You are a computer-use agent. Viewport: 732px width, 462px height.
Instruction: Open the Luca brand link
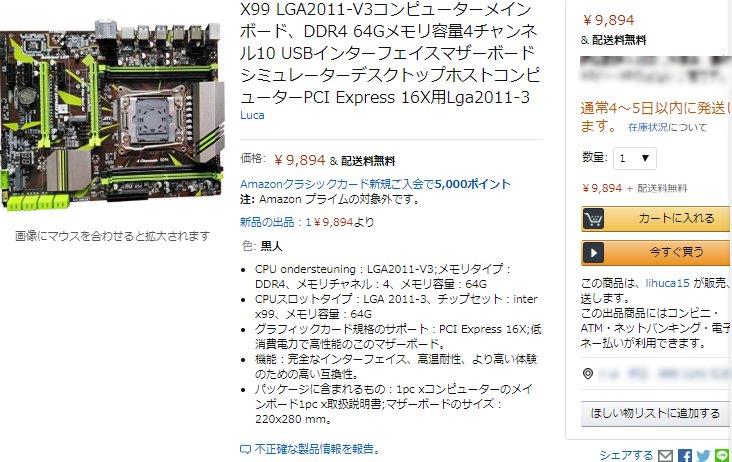pyautogui.click(x=252, y=115)
